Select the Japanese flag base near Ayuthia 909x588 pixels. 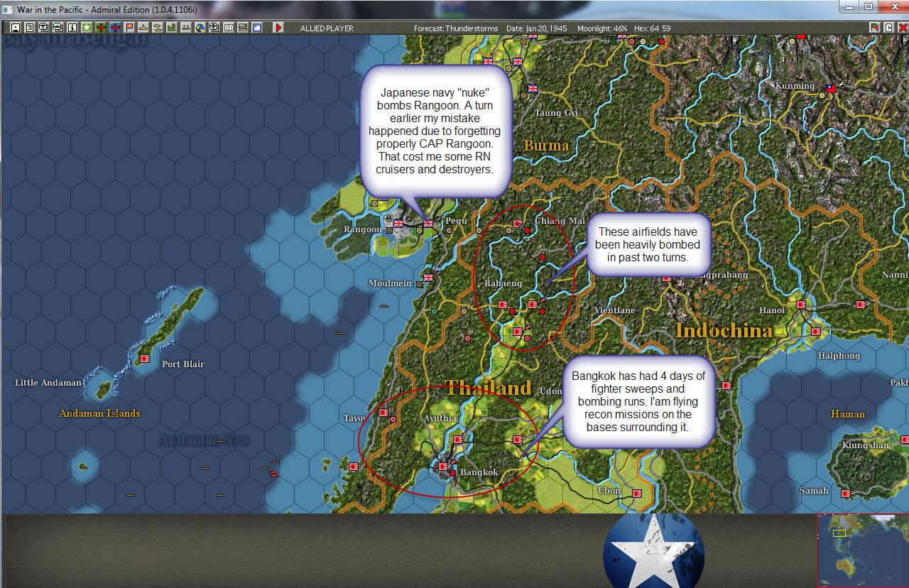click(458, 439)
